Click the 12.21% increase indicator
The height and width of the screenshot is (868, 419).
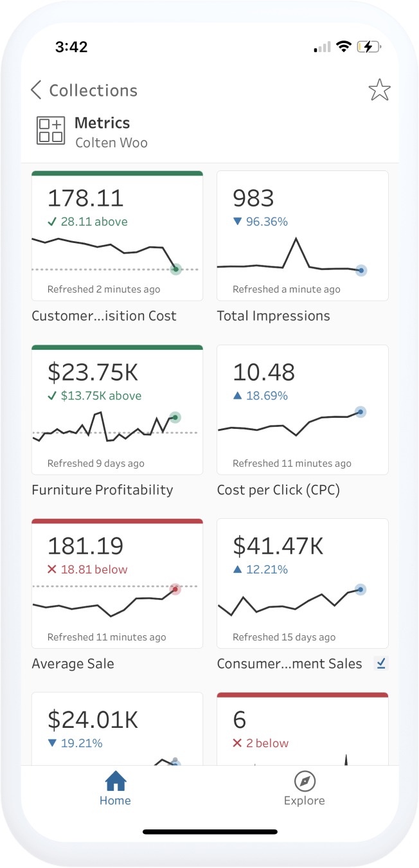pos(260,570)
